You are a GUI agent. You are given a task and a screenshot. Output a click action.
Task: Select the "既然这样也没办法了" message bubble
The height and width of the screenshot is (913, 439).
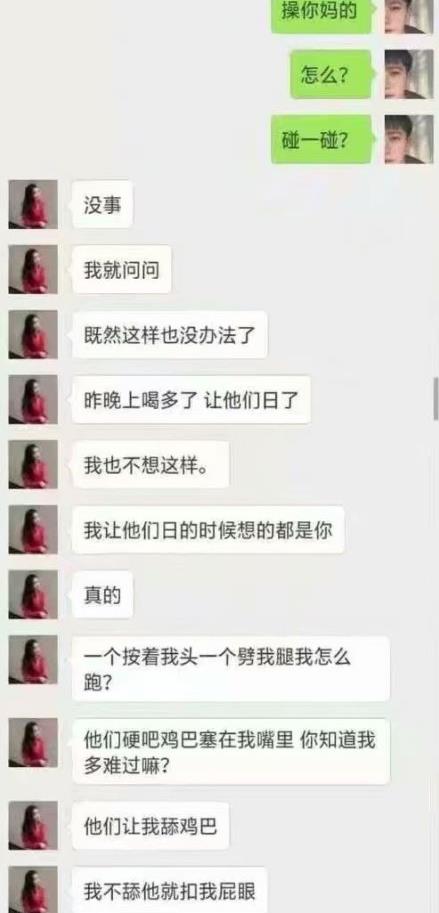(169, 334)
